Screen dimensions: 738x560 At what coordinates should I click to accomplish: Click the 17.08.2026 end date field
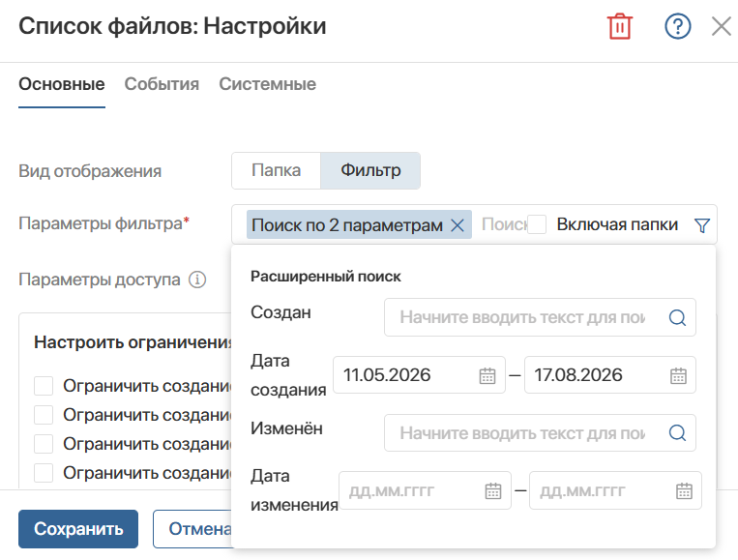coord(610,375)
